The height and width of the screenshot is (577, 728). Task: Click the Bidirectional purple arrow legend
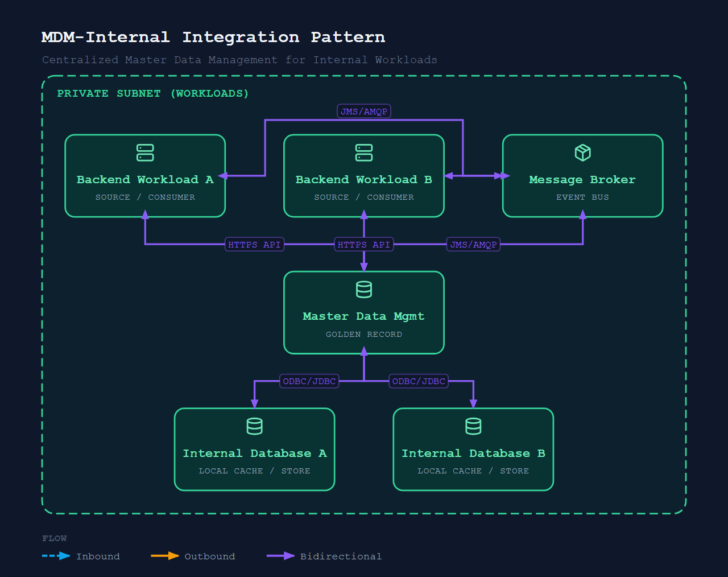(x=281, y=556)
